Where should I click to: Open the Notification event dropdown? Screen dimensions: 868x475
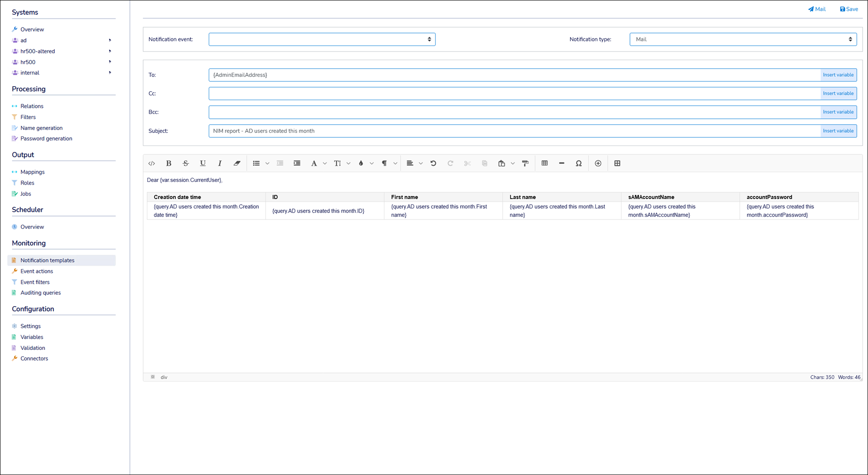(322, 39)
